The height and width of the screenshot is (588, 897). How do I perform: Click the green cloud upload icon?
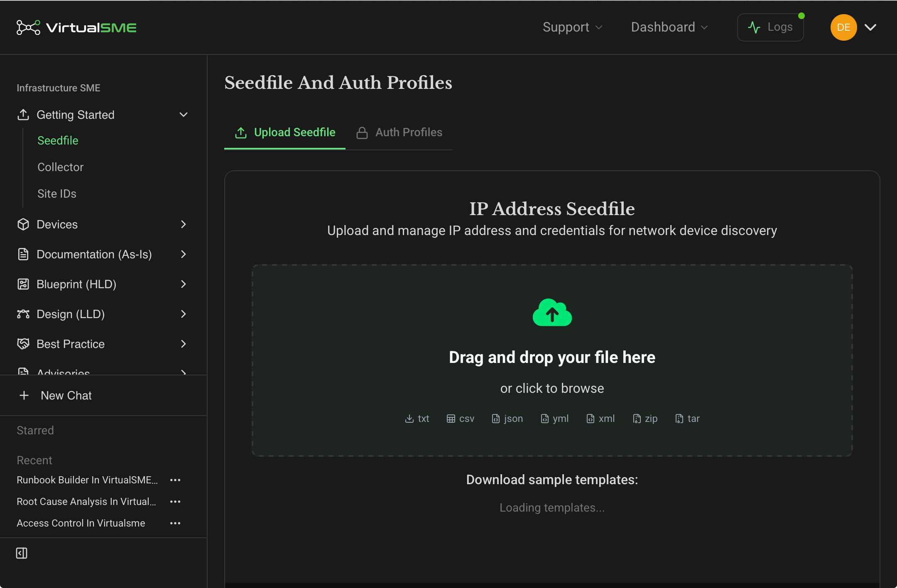click(552, 313)
